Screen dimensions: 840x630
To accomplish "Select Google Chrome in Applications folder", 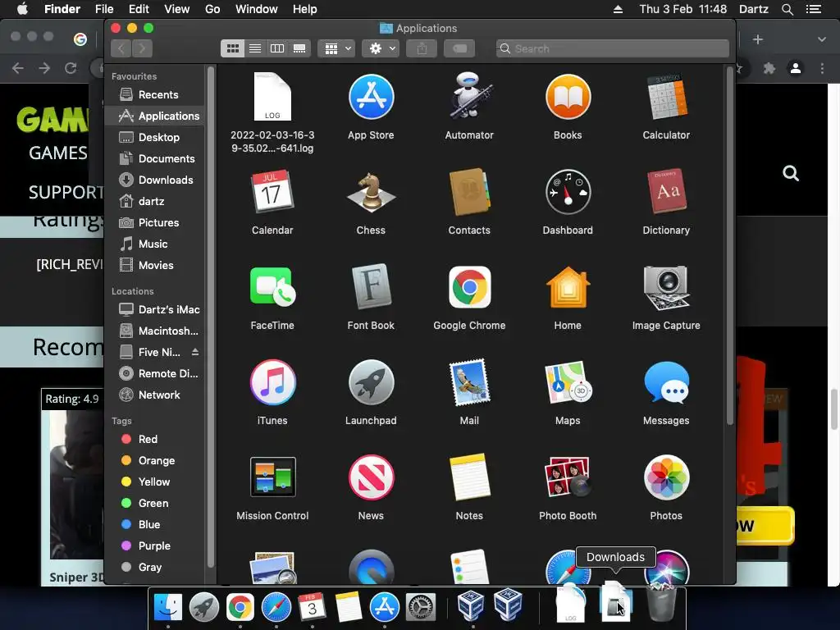I will [469, 287].
